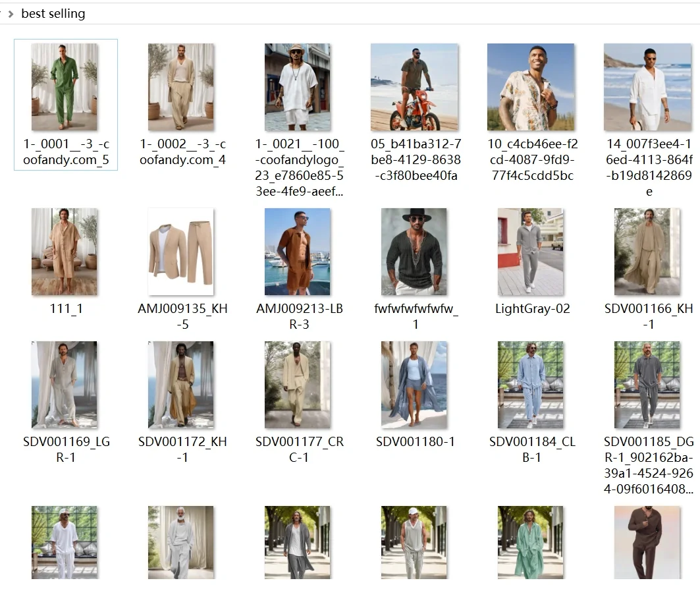Click the file name '111_1'
Viewport: 700px width, 589px height.
tap(66, 308)
